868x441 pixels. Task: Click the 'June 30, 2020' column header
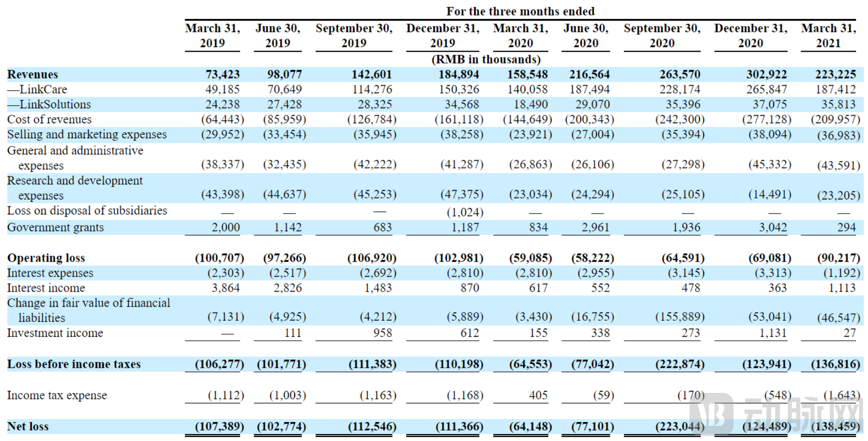[x=586, y=36]
